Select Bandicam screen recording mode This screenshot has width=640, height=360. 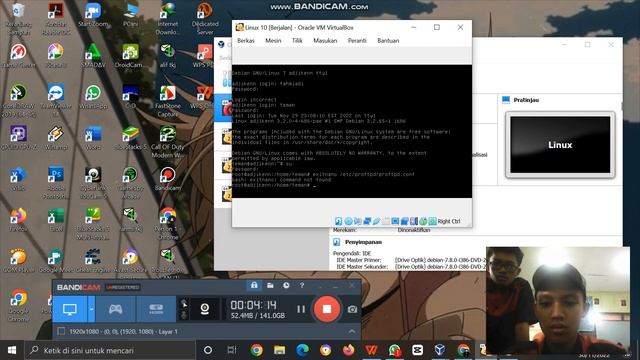(70, 309)
